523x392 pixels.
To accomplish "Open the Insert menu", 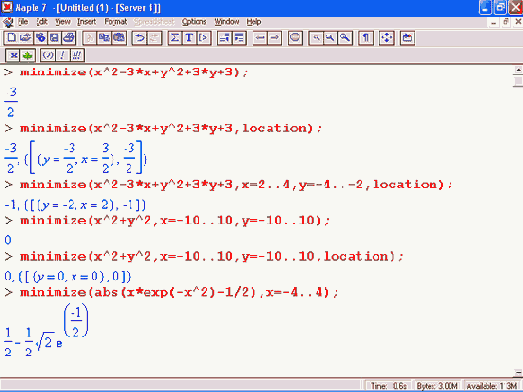I will [x=87, y=22].
